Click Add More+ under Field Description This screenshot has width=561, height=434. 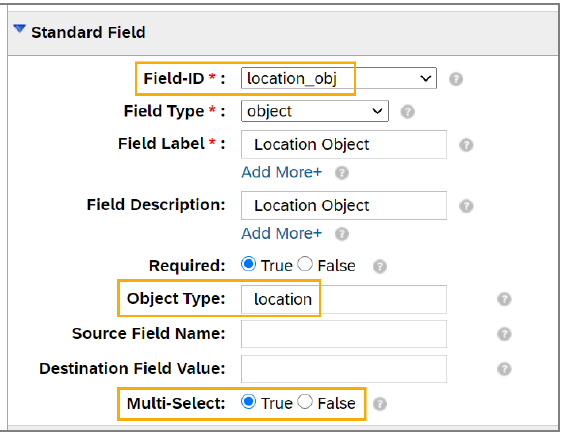(x=282, y=234)
